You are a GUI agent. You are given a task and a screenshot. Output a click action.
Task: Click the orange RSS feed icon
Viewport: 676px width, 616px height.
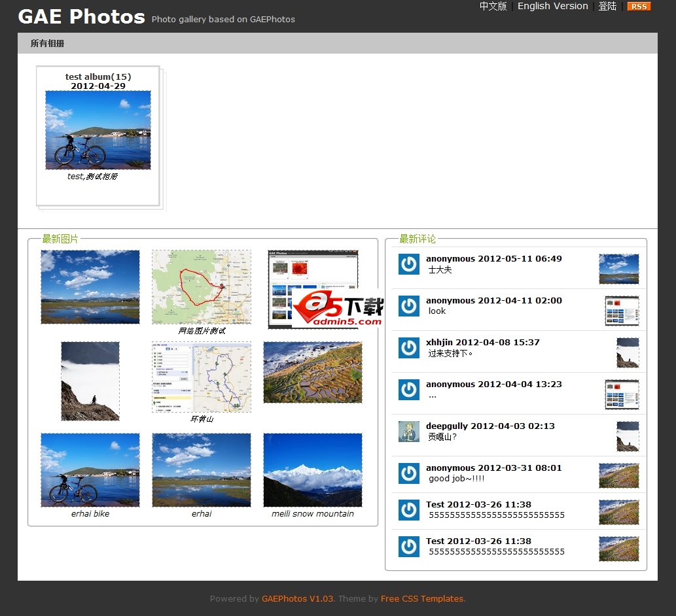(x=639, y=7)
